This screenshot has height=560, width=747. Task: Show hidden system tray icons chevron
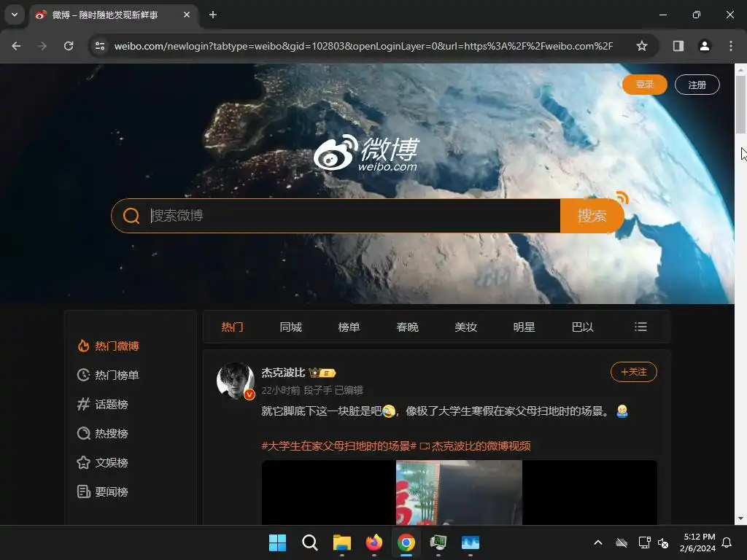pos(598,542)
